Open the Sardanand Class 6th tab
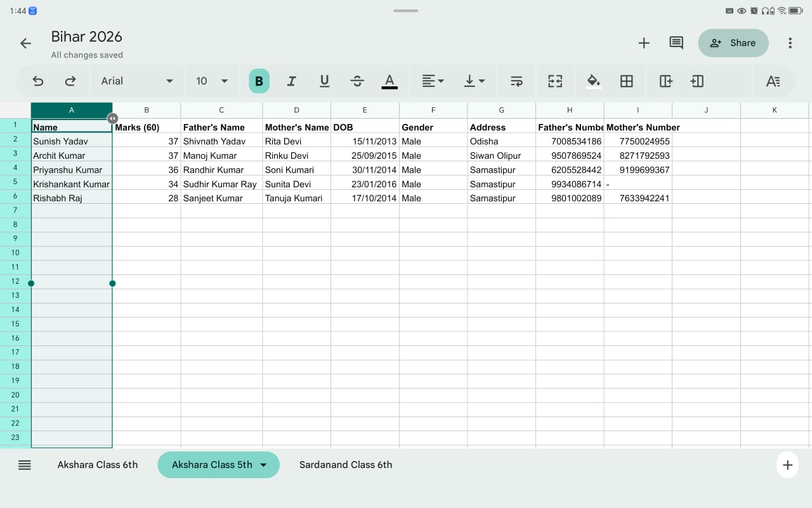This screenshot has width=812, height=508. pyautogui.click(x=346, y=464)
